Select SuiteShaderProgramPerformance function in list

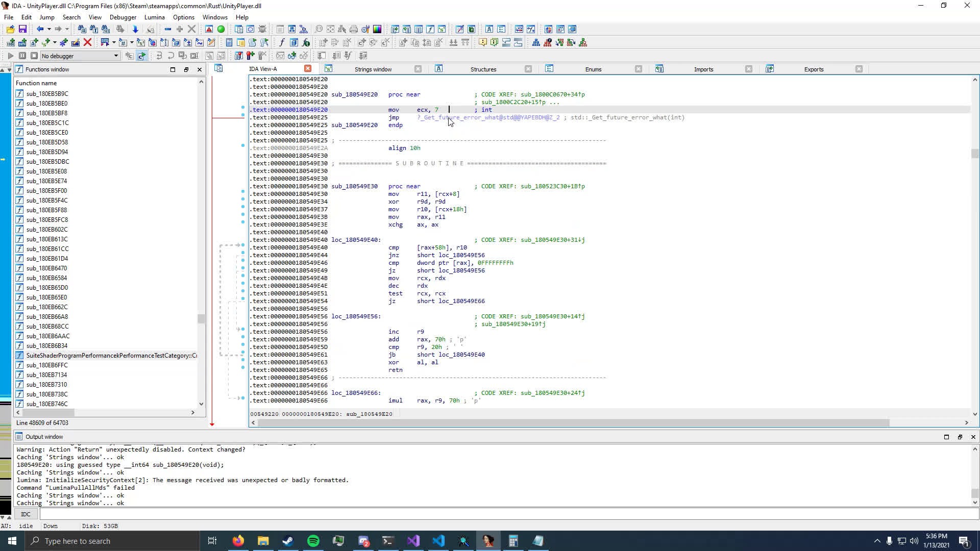111,356
